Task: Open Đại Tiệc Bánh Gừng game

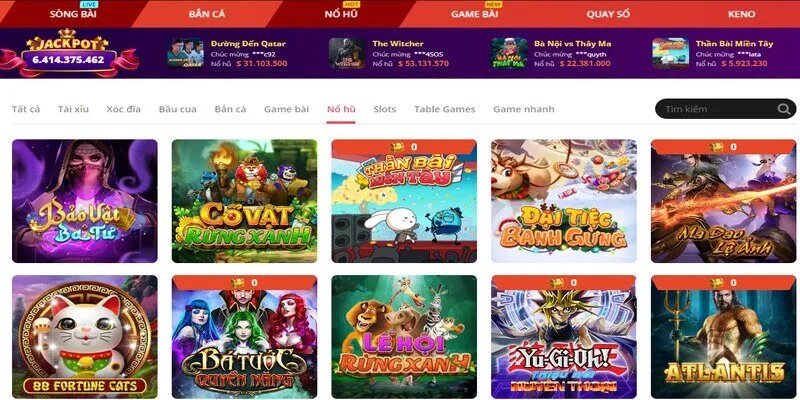Action: click(x=564, y=201)
